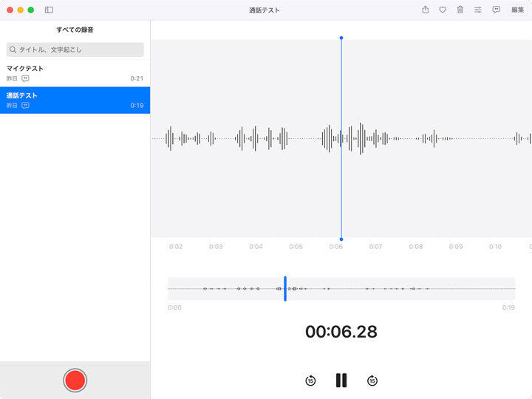Show transcript with speech bubble toolbar icon
532x399 pixels.
coord(496,10)
